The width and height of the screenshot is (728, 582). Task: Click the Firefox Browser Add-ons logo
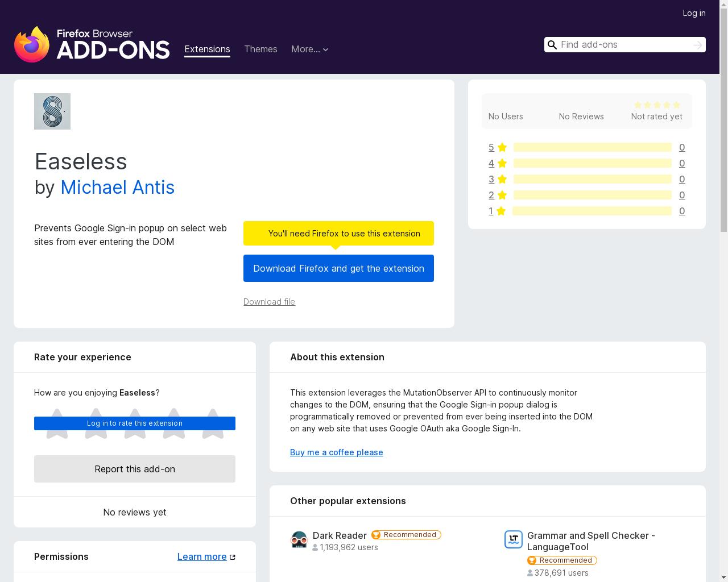(x=92, y=44)
